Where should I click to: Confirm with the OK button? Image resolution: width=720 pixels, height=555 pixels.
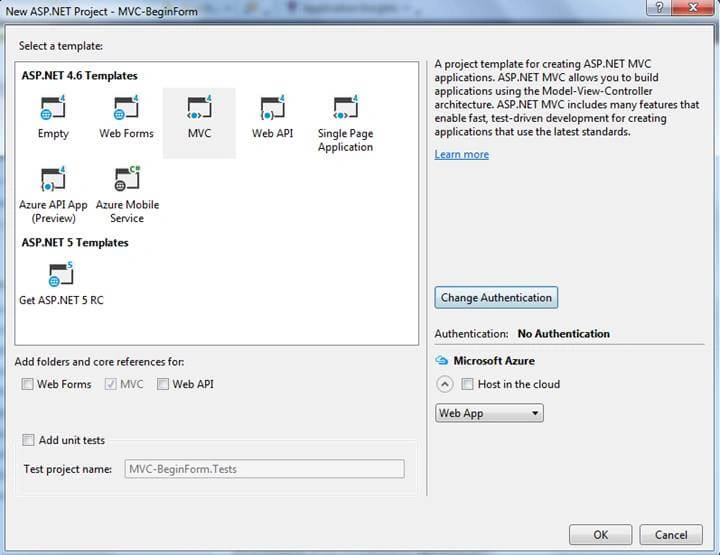pos(600,535)
